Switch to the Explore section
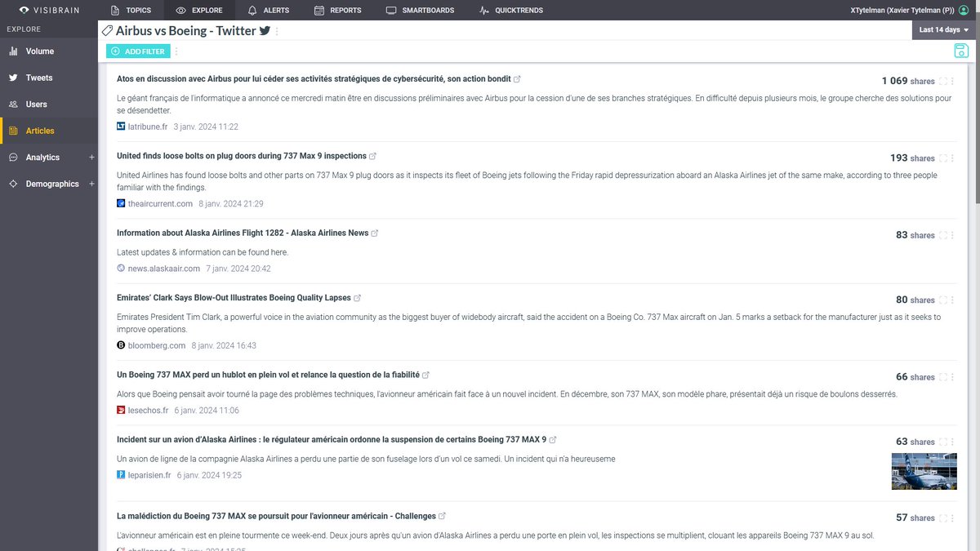Image resolution: width=980 pixels, height=551 pixels. point(199,11)
